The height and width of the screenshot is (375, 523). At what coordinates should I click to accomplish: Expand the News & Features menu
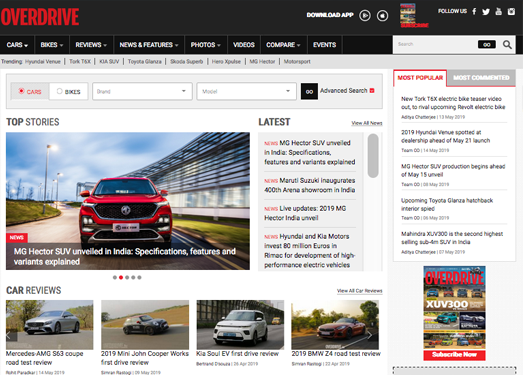point(149,45)
